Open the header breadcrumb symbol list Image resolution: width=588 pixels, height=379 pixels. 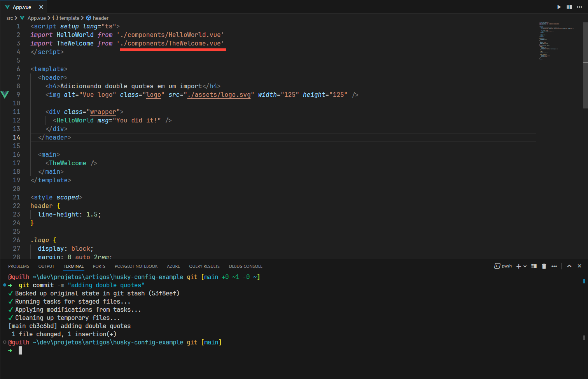click(100, 18)
